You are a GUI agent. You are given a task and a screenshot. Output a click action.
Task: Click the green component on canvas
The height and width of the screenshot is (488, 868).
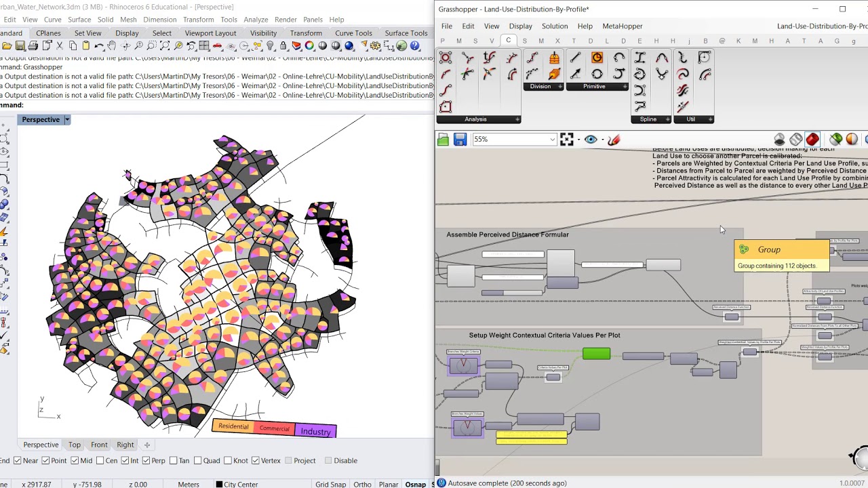pyautogui.click(x=596, y=353)
